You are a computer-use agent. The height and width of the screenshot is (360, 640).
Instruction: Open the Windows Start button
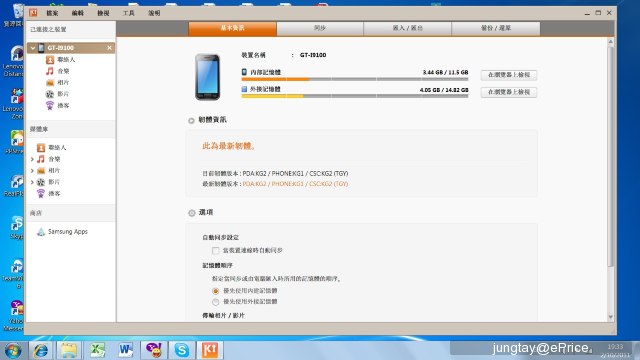pyautogui.click(x=13, y=351)
